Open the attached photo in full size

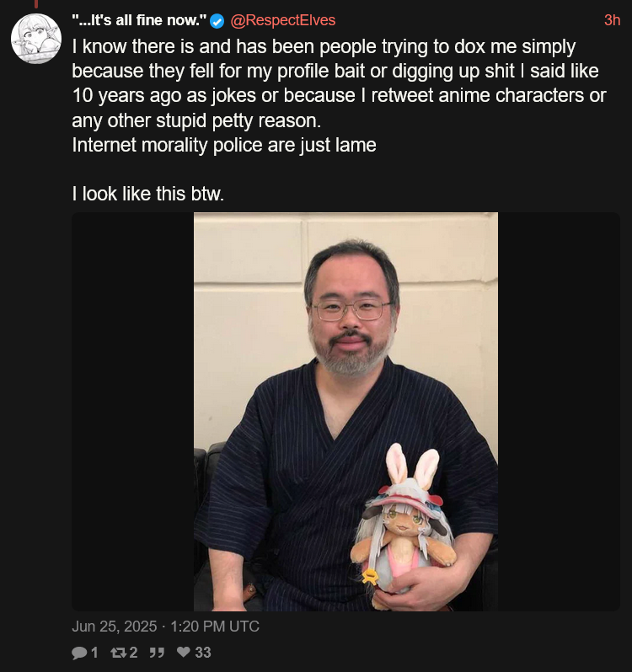(345, 412)
